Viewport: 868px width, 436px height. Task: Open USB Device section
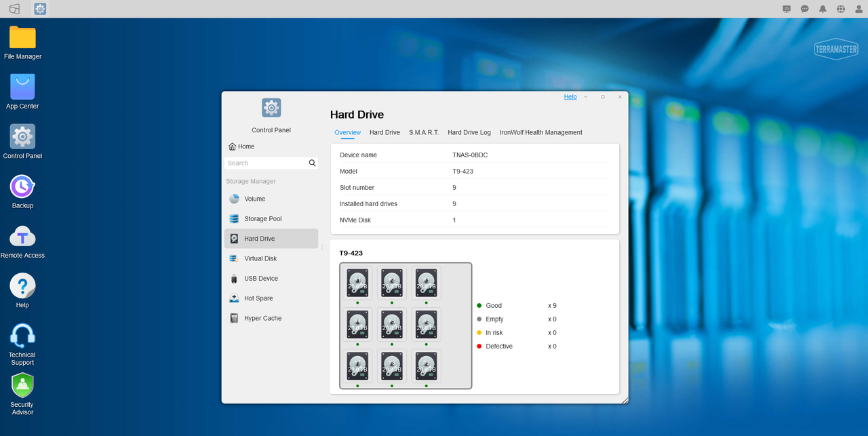tap(271, 279)
